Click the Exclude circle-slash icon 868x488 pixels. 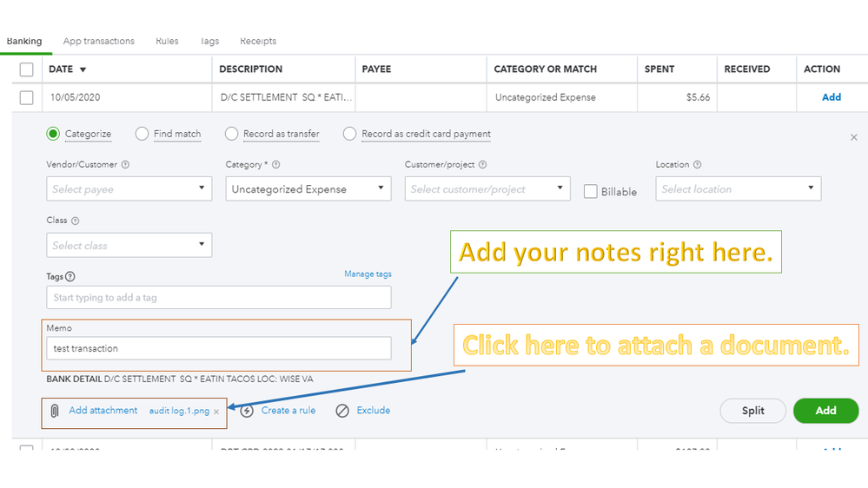coord(342,411)
